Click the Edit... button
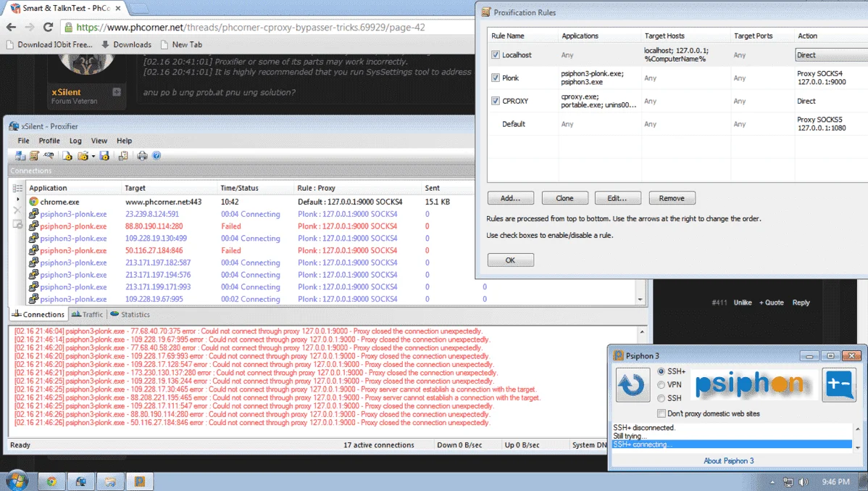Screen dimensions: 868x491 point(617,199)
